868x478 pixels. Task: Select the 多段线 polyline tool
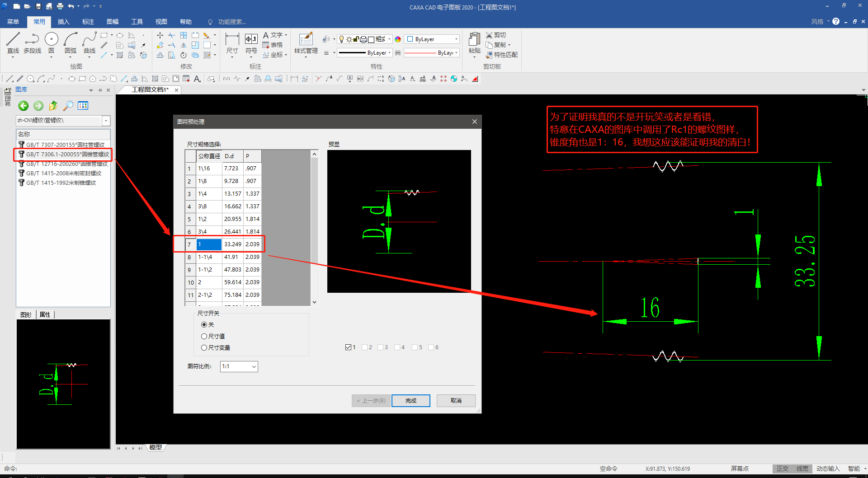pyautogui.click(x=32, y=43)
